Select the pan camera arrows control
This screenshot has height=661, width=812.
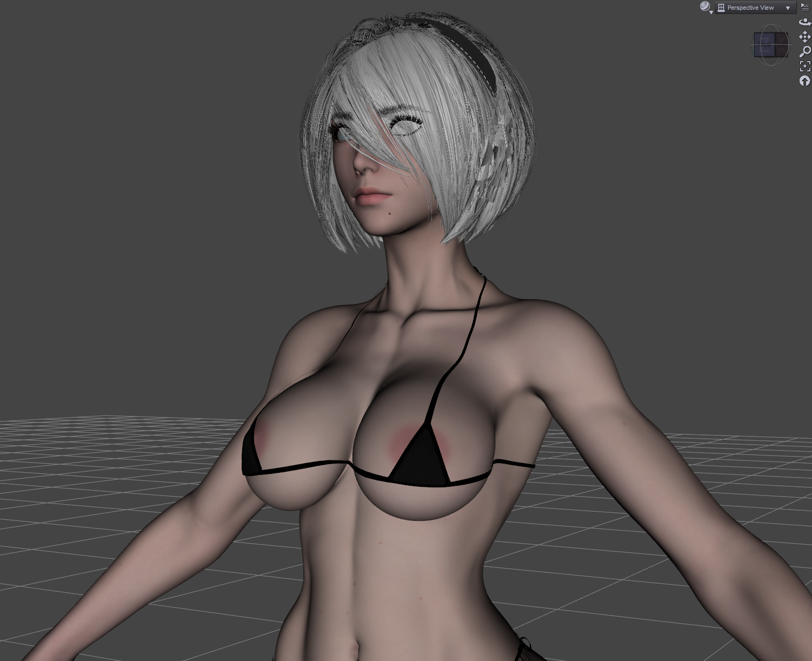(x=805, y=37)
